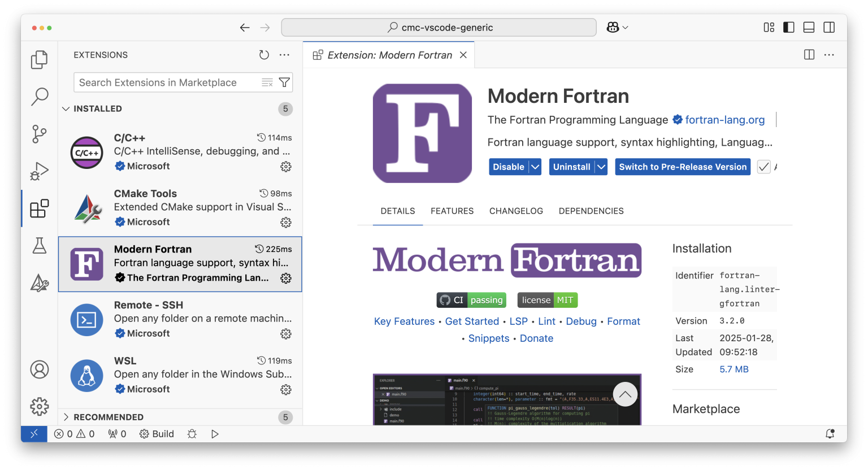Open notifications bell in status bar
Screen dimensions: 868x470
[x=830, y=434]
